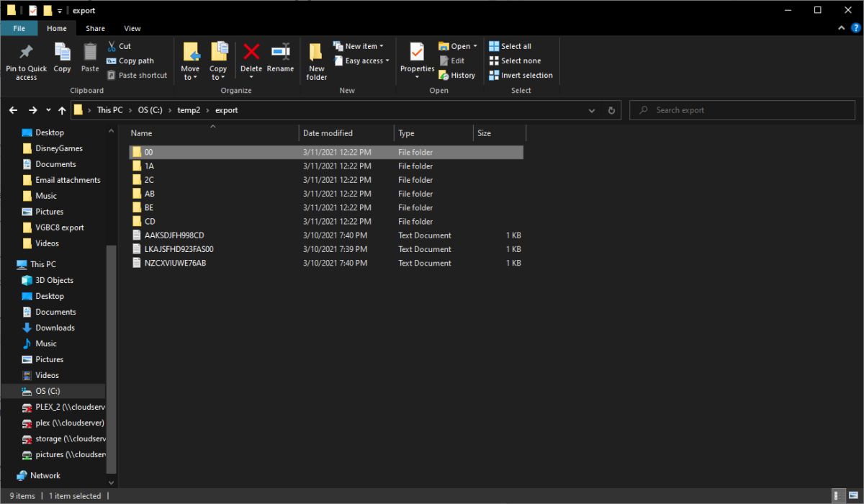
Task: Click temp2 in the address path
Action: click(x=188, y=110)
